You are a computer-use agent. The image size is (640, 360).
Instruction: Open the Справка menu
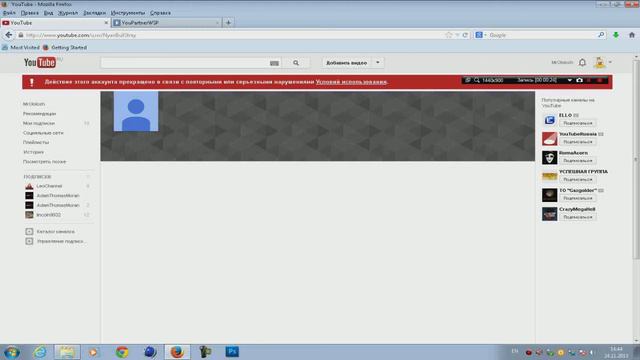pyautogui.click(x=160, y=13)
